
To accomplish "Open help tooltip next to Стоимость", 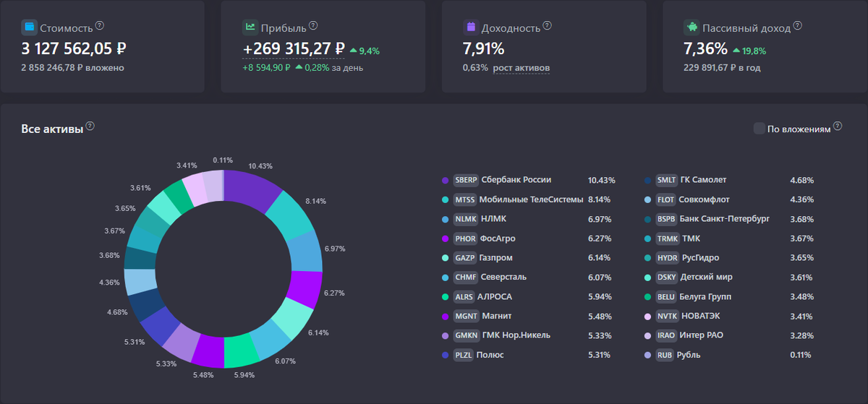I will tap(100, 25).
